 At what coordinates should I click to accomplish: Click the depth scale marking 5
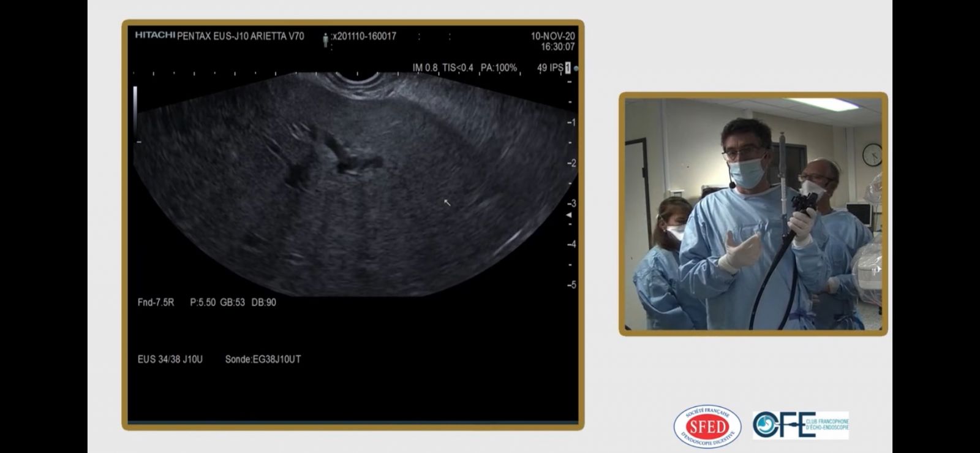coord(572,285)
